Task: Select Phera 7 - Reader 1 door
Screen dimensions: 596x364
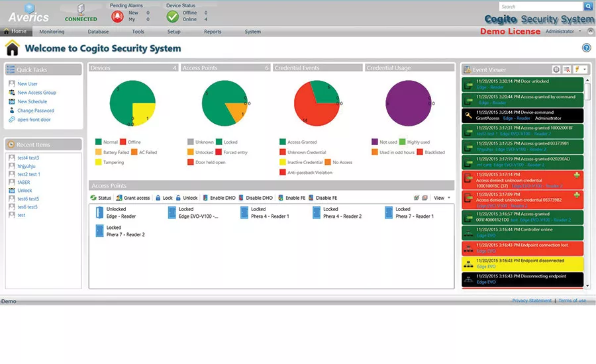Action: pos(409,212)
